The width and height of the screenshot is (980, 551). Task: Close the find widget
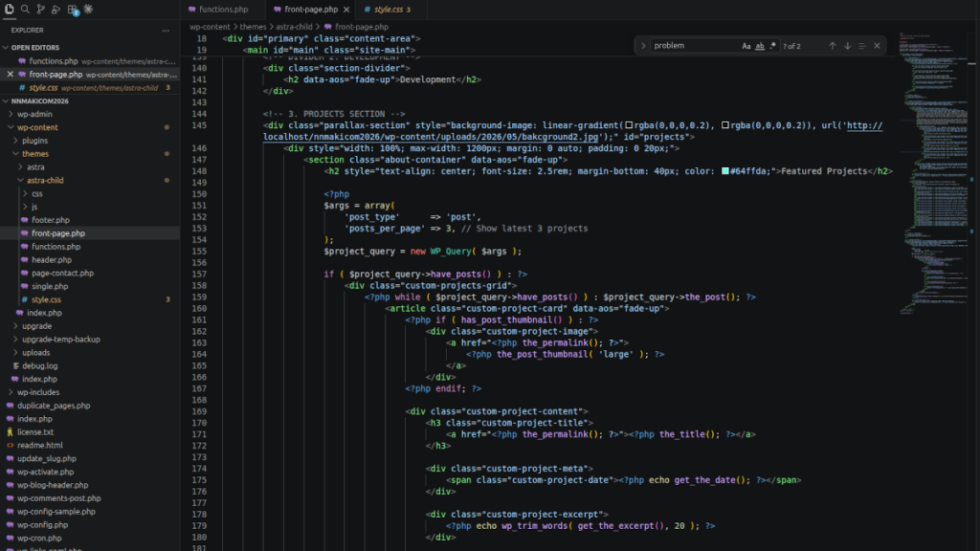tap(877, 46)
